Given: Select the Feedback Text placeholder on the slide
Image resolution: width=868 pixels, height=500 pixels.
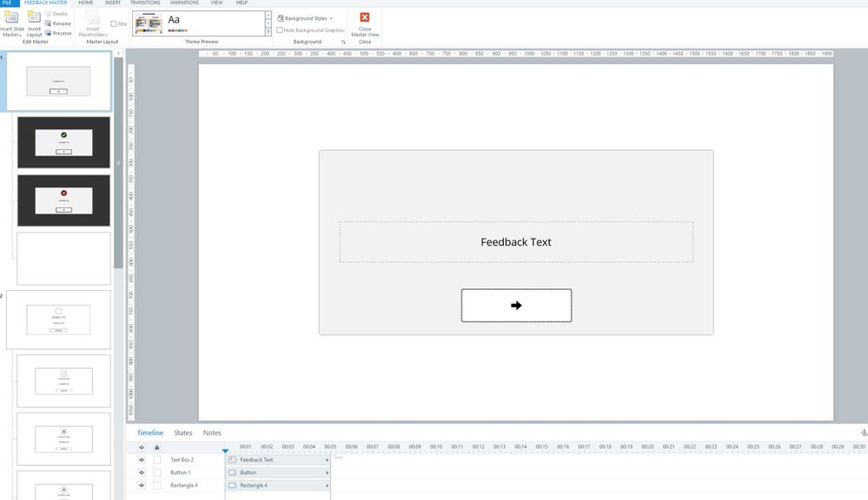Looking at the screenshot, I should [516, 241].
